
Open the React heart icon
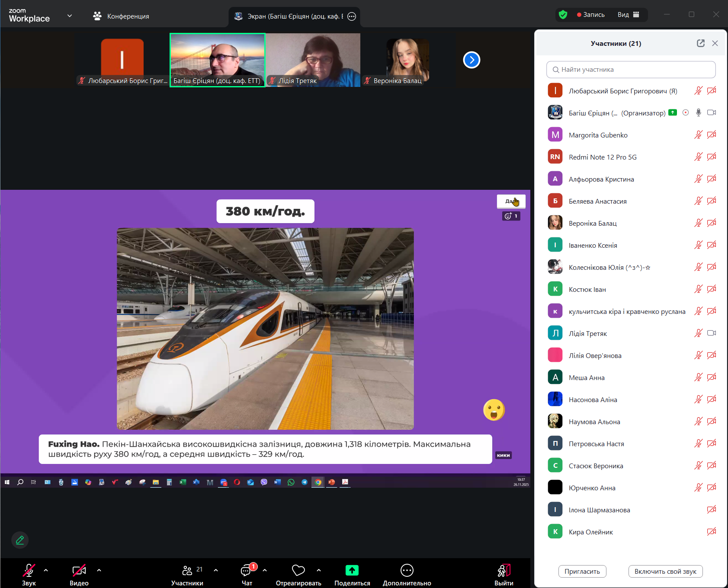coord(298,571)
